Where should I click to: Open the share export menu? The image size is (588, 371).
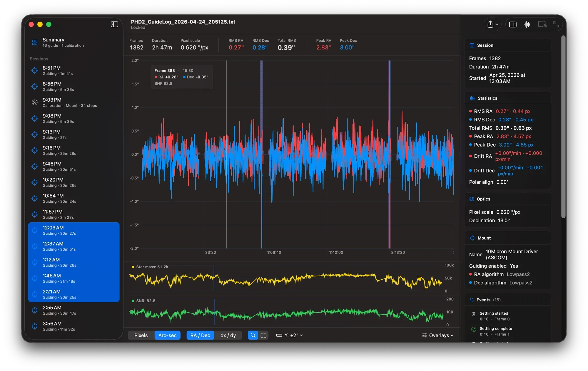click(492, 24)
